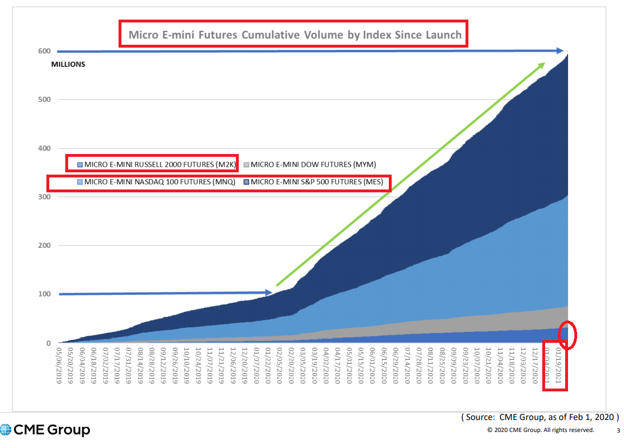
Task: Click the 11/21/2019 date on the x-axis
Action: pyautogui.click(x=221, y=366)
